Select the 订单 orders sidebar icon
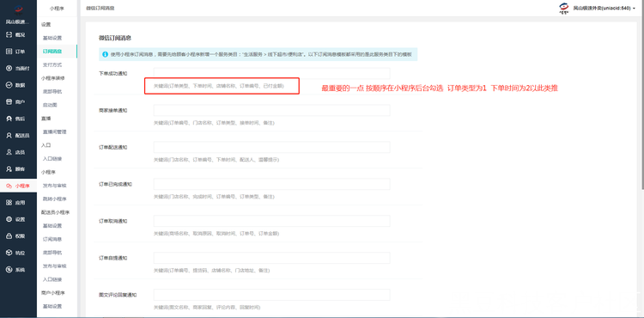Screen dimensions: 644x318 click(x=9, y=52)
